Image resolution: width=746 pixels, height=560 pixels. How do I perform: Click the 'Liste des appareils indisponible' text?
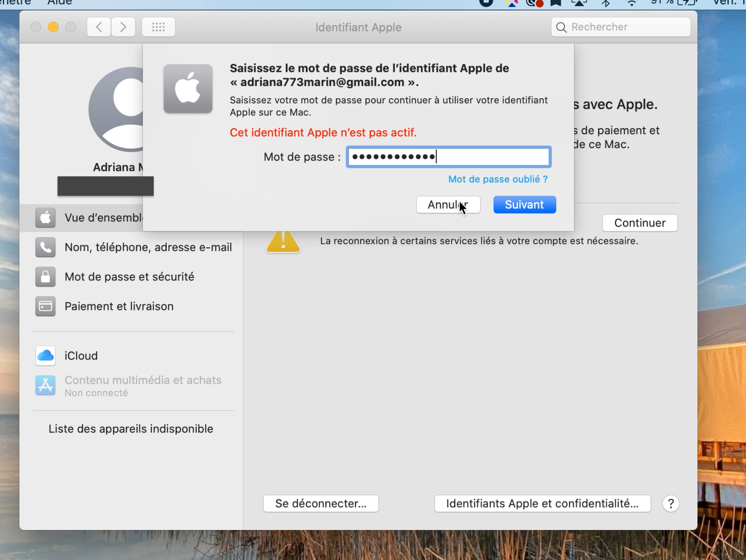131,429
